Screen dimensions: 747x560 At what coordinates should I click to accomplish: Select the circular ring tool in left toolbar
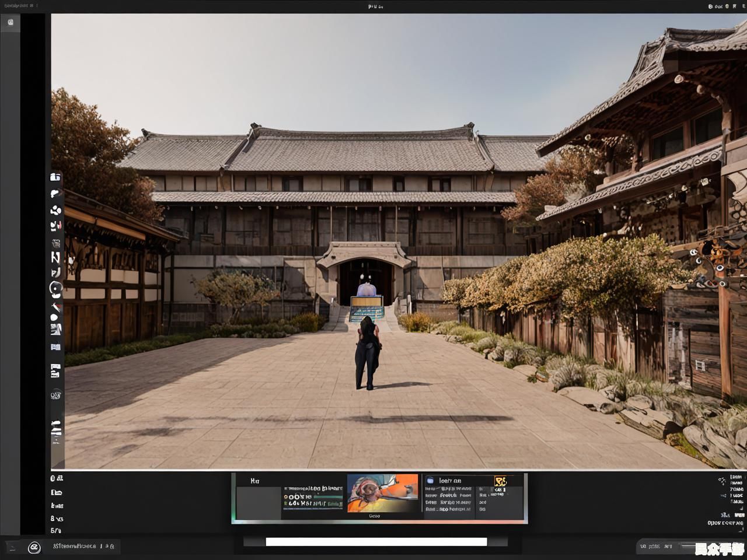[55, 288]
